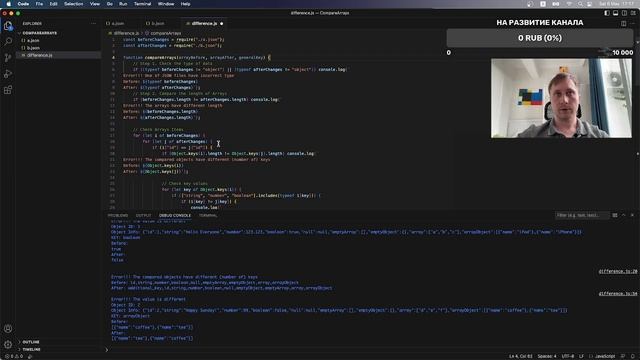Toggle the secondary sidebar layout button
The height and width of the screenshot is (360, 640).
pyautogui.click(x=624, y=13)
